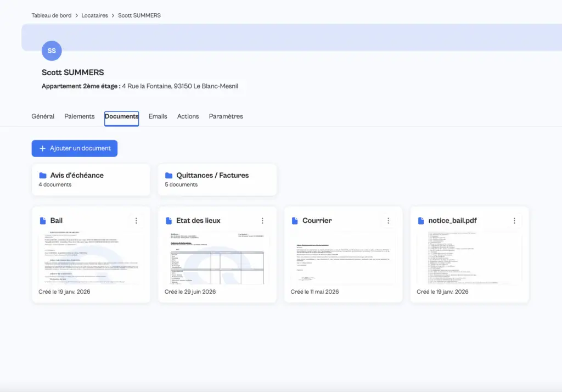Switch to the Général tab
Viewport: 562px width, 392px height.
(x=43, y=116)
